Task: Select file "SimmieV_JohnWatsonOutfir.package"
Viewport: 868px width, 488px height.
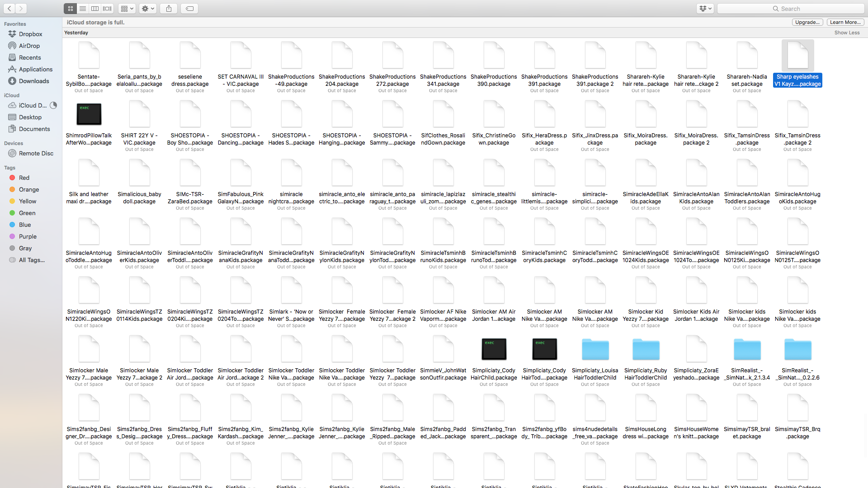Action: coord(443,349)
